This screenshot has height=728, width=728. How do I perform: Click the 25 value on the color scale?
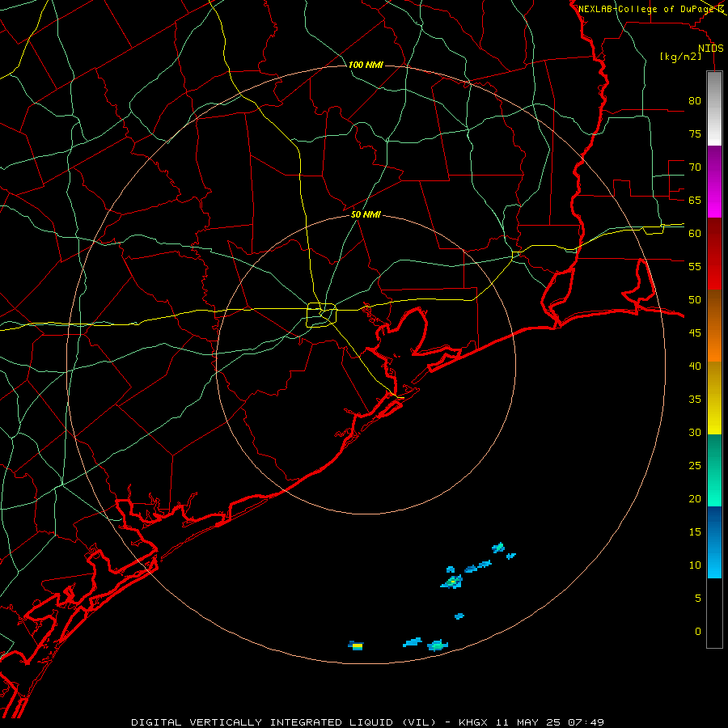coord(695,466)
